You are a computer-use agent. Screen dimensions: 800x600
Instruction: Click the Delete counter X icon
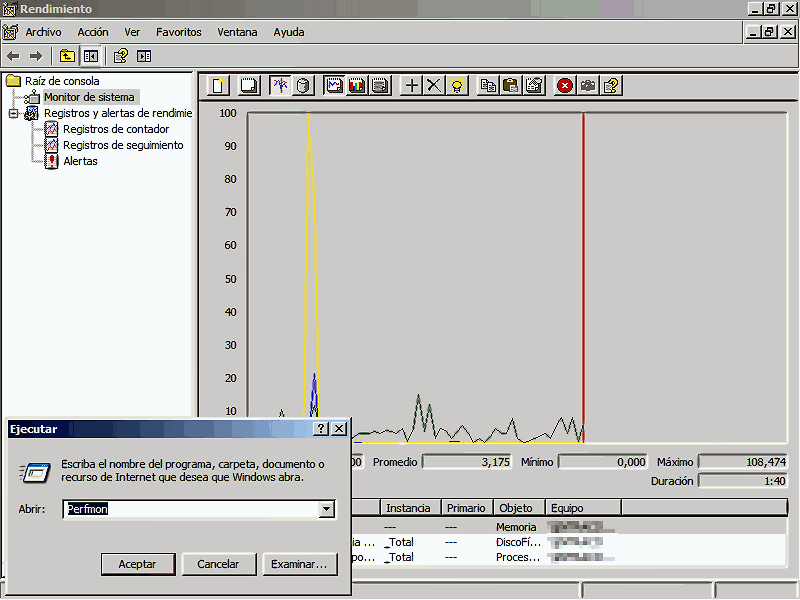(434, 85)
